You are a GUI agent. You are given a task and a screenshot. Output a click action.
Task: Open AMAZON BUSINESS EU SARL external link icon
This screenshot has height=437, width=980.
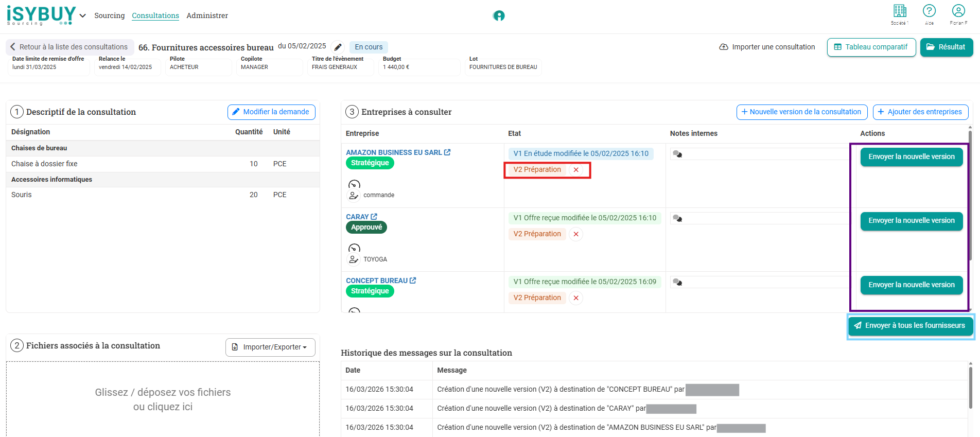tap(447, 152)
